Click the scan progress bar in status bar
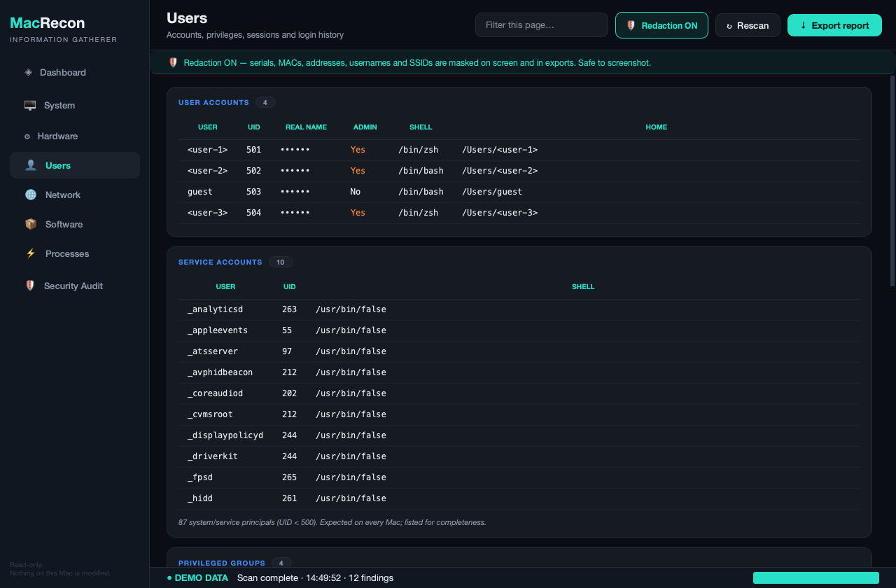 [816, 577]
